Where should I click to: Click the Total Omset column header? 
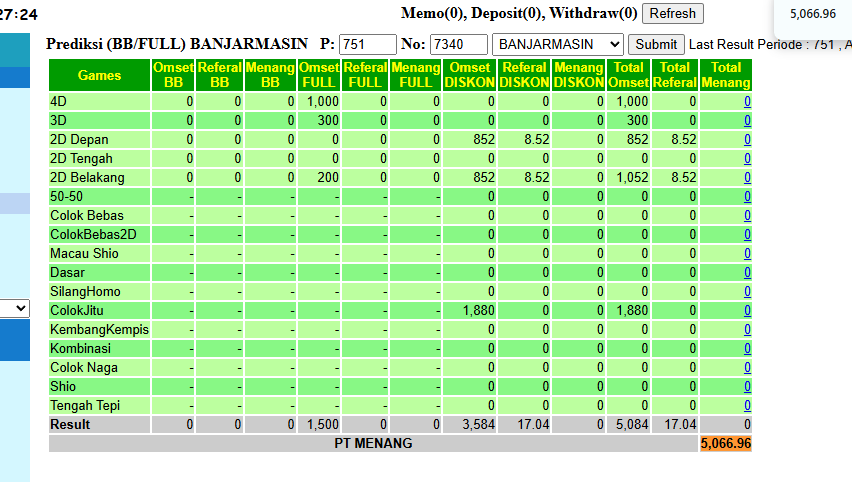pos(628,75)
